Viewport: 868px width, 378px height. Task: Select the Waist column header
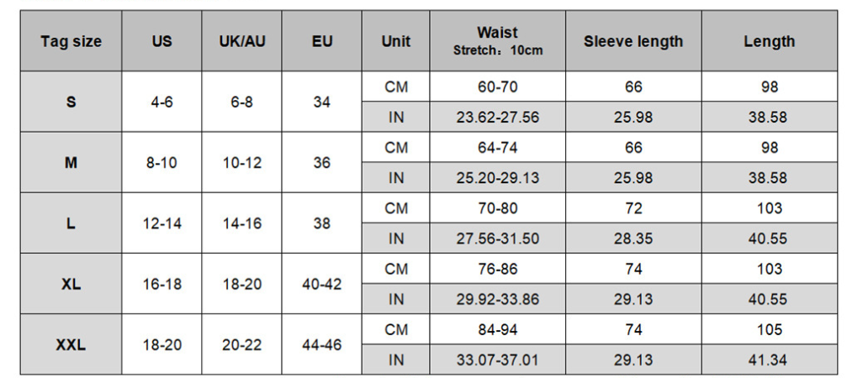[x=497, y=41]
